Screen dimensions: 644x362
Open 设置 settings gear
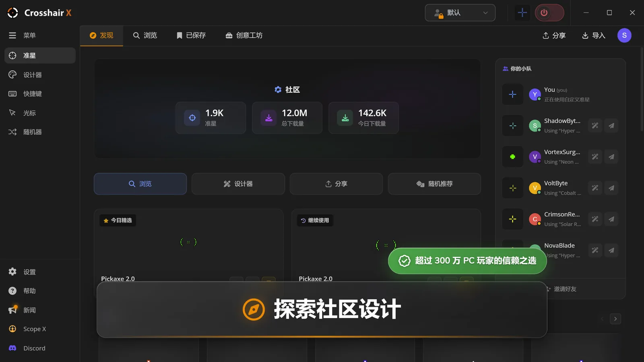pyautogui.click(x=12, y=272)
